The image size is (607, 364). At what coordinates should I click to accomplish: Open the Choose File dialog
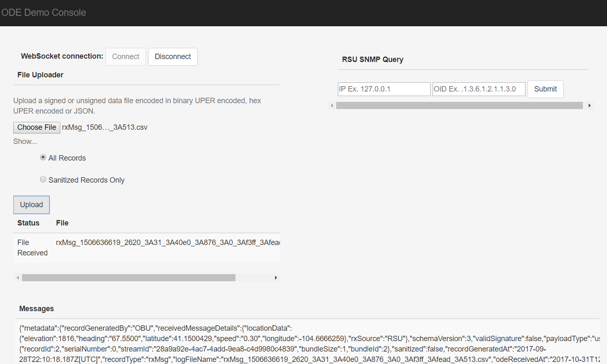(x=37, y=127)
